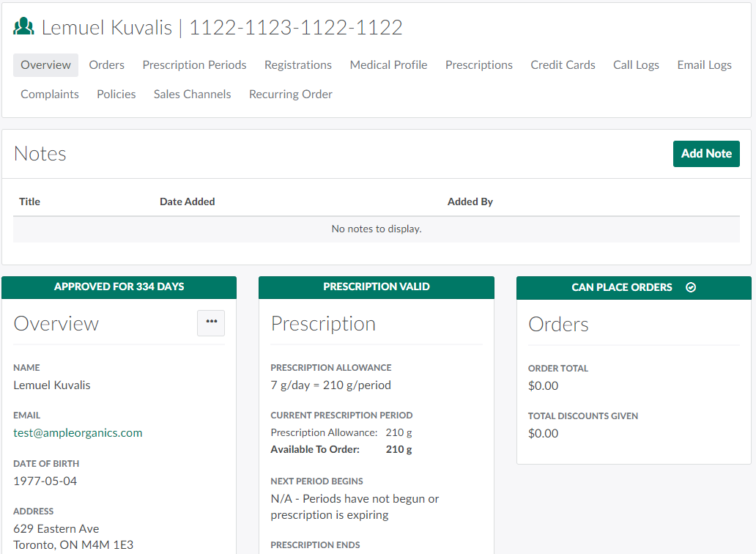Open the Overview panel ellipsis menu
This screenshot has width=756, height=554.
click(x=211, y=322)
